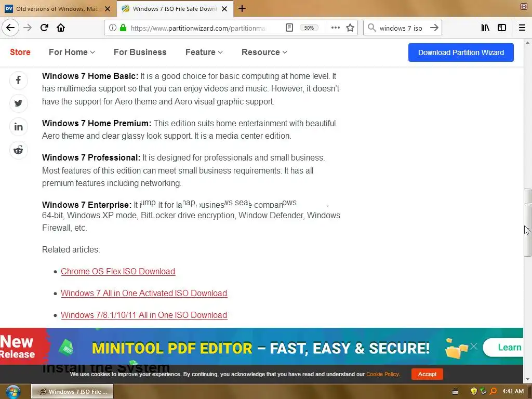
Task: Switch to Old versions of Windows tab
Action: click(58, 9)
